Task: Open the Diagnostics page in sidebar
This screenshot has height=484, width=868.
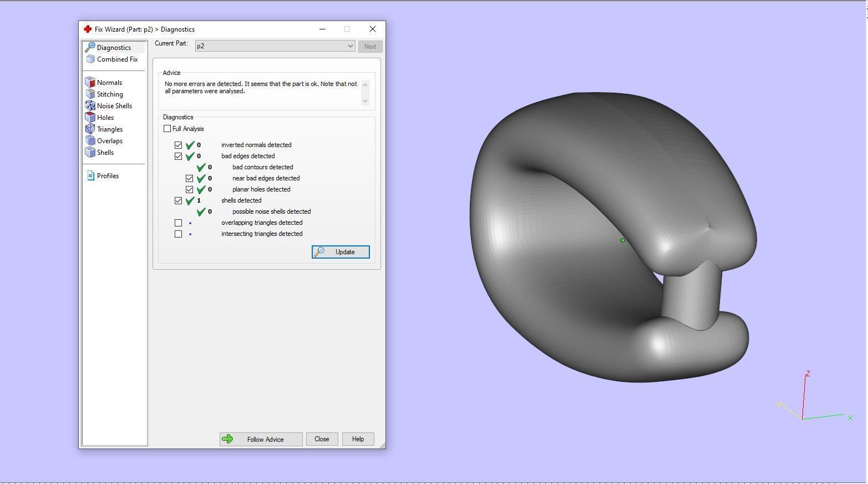Action: point(114,48)
